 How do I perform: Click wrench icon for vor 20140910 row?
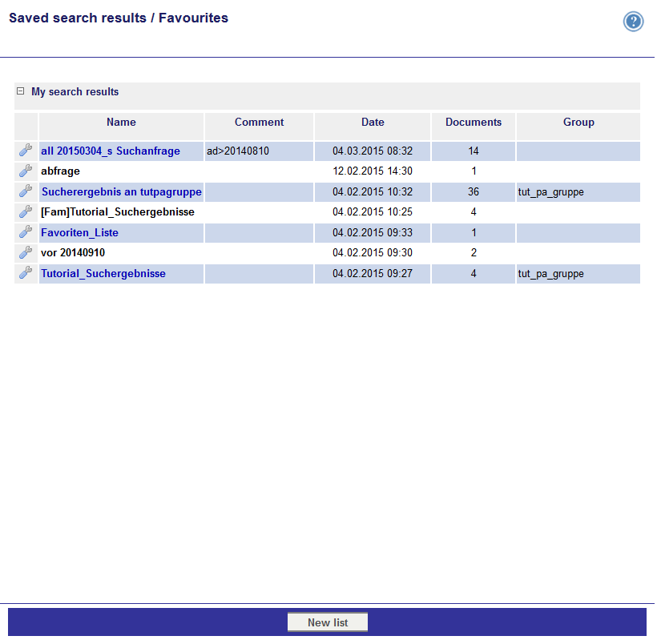coord(26,252)
